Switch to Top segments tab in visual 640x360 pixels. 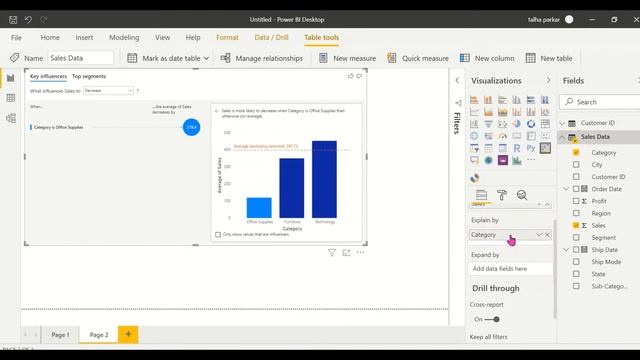pyautogui.click(x=89, y=76)
